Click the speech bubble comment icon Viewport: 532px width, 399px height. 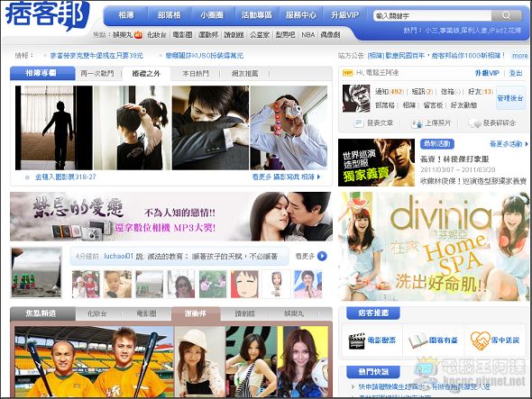pyautogui.click(x=474, y=122)
